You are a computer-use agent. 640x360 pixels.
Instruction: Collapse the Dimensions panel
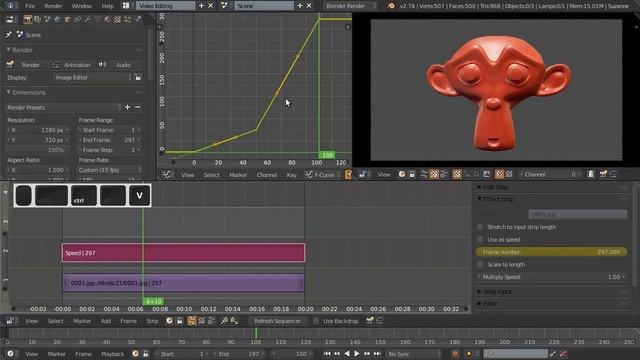pyautogui.click(x=8, y=92)
